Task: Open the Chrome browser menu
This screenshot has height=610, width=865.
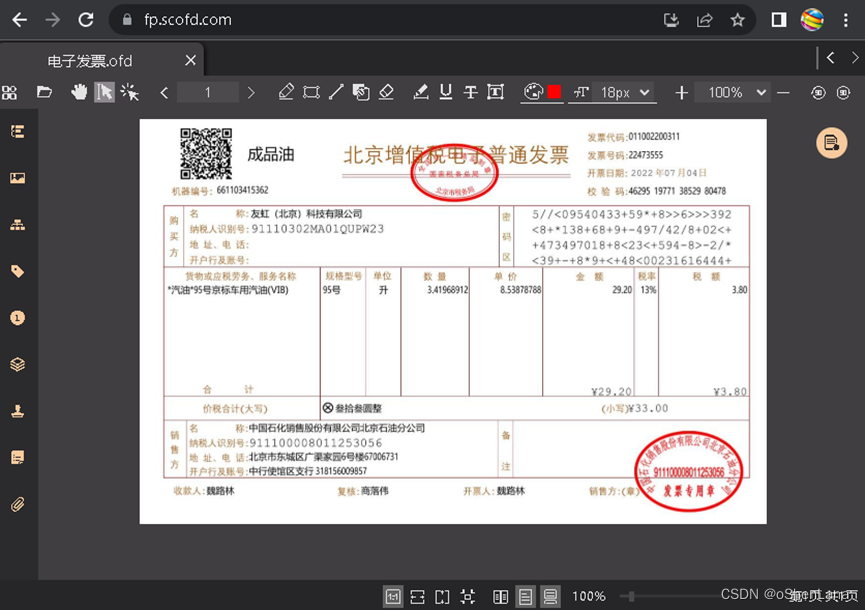Action: coord(844,18)
